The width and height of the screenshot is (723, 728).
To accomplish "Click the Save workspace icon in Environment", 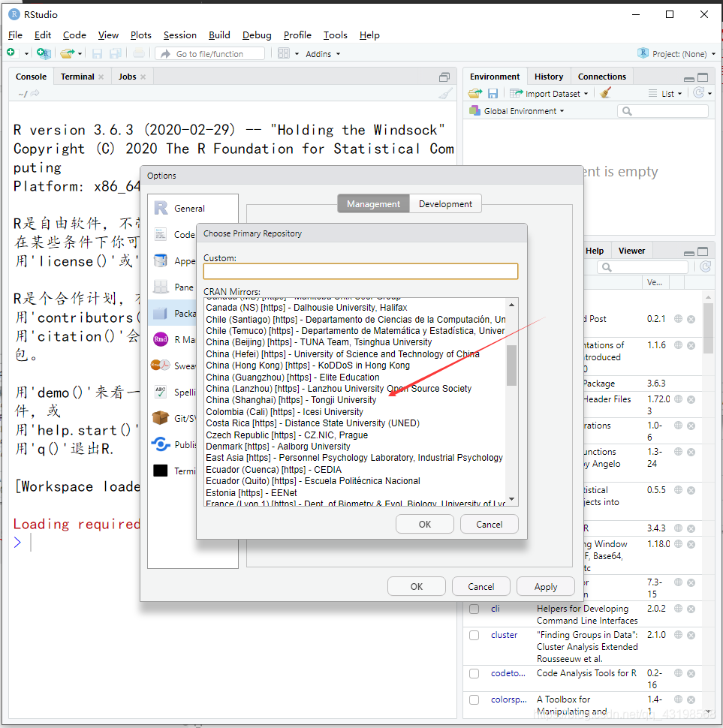I will click(x=493, y=93).
